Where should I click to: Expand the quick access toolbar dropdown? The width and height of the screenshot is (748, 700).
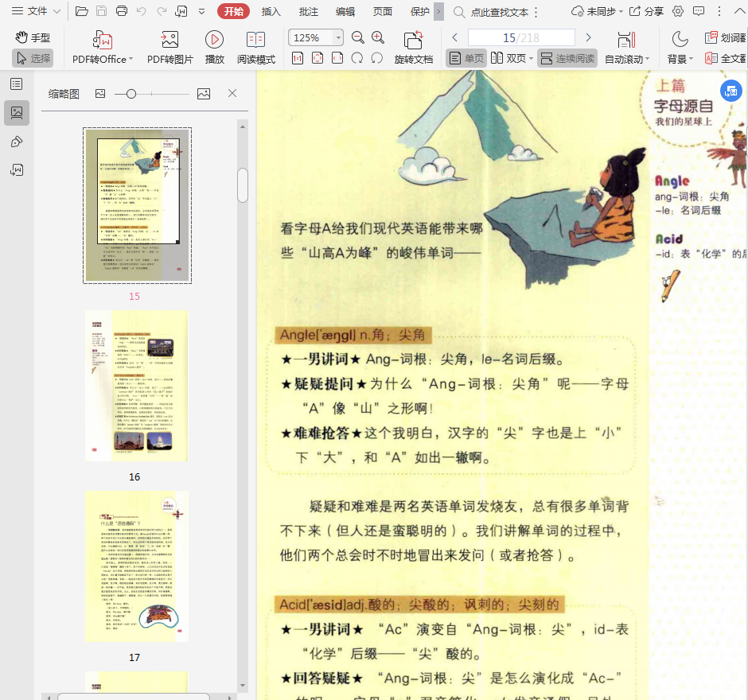click(x=202, y=11)
